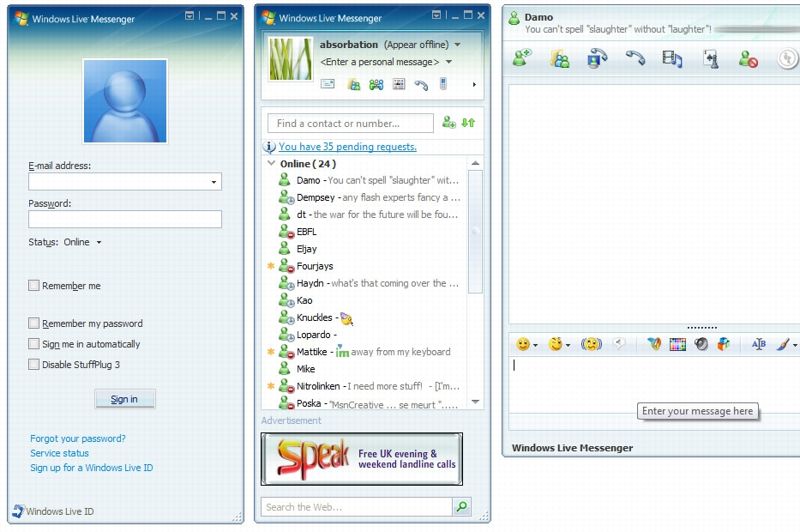Click the contact list scrollbar thumb

tap(475, 232)
